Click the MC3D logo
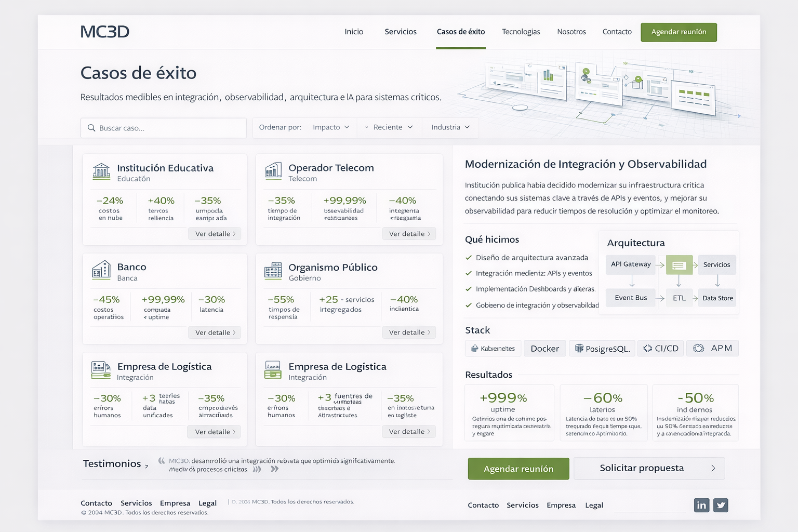798x532 pixels. click(x=105, y=32)
